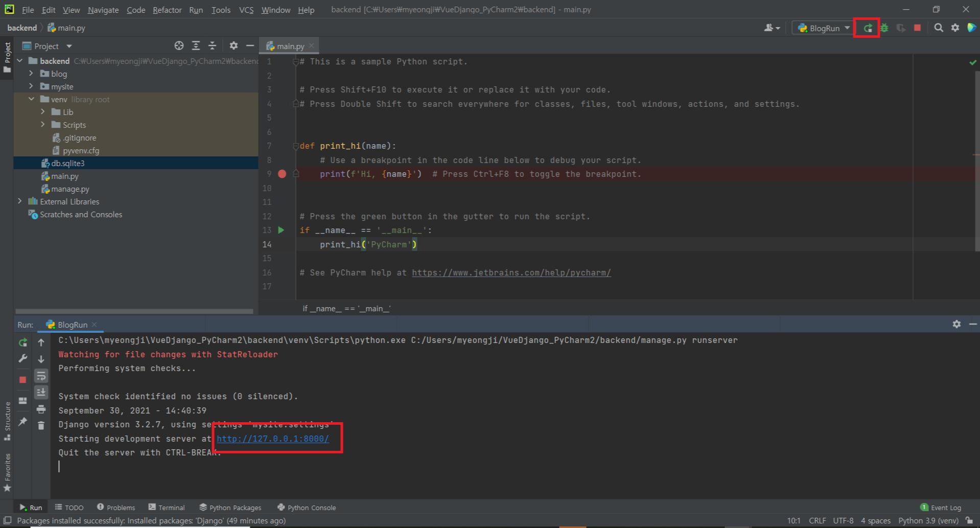Open the TODO tool tab

(69, 508)
